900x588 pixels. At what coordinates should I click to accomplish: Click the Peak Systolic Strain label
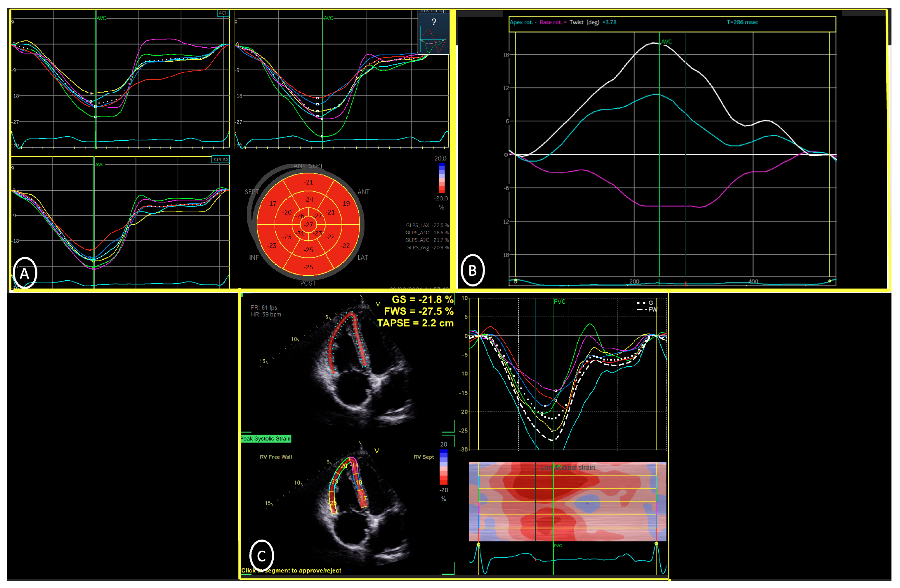tap(266, 439)
